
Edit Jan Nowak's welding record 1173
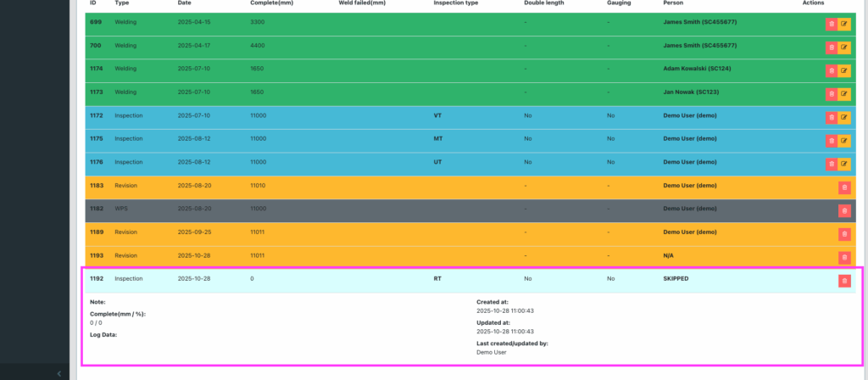[x=844, y=94]
